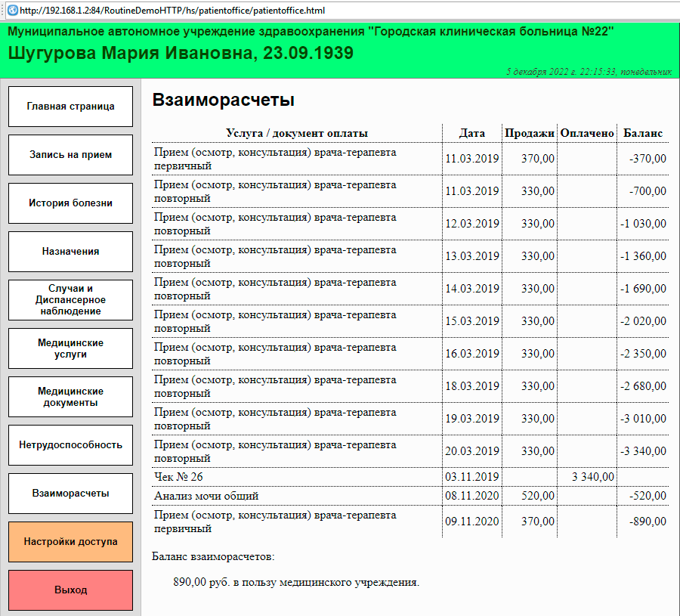Open orange Настройки доступа button

tap(70, 542)
